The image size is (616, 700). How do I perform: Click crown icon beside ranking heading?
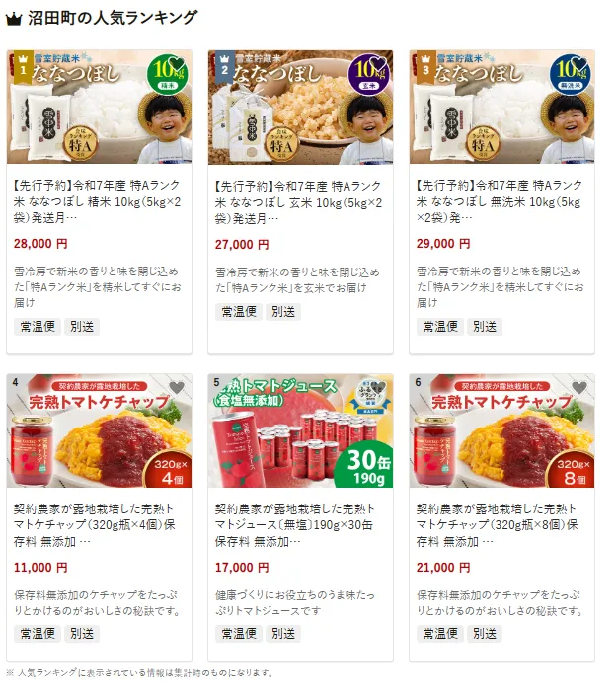14,19
